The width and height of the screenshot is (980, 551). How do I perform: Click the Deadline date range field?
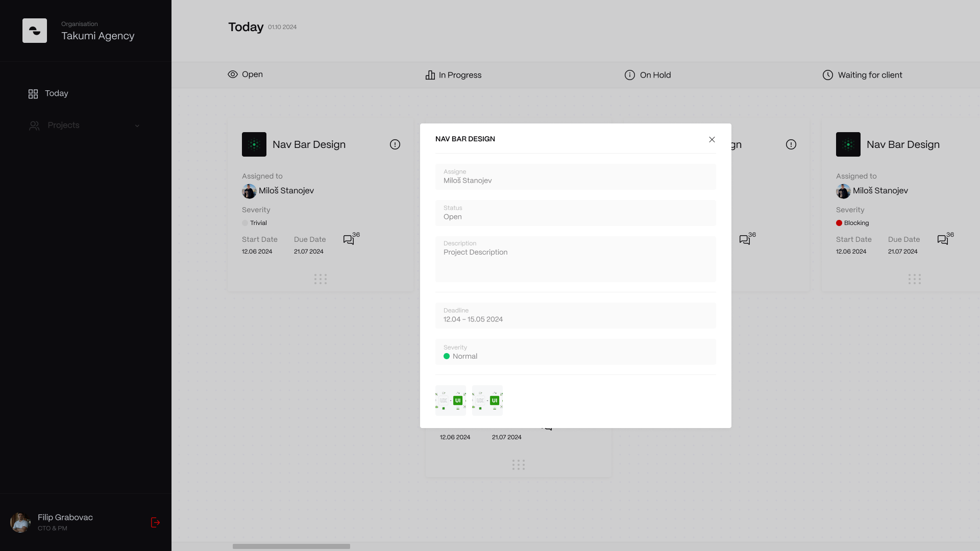(576, 316)
